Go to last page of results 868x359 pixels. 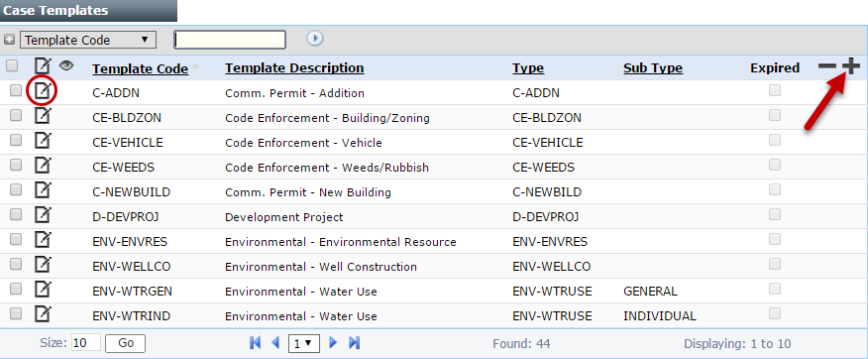(355, 343)
